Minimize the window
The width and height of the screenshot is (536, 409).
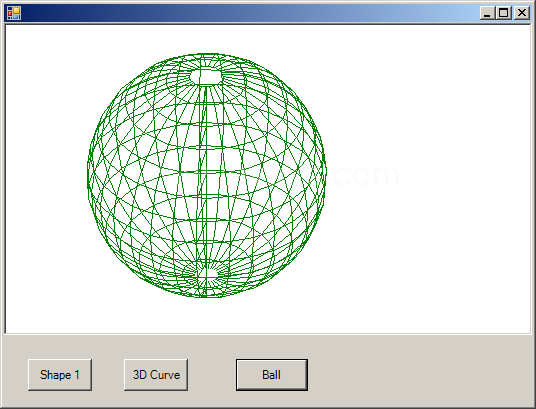point(488,13)
